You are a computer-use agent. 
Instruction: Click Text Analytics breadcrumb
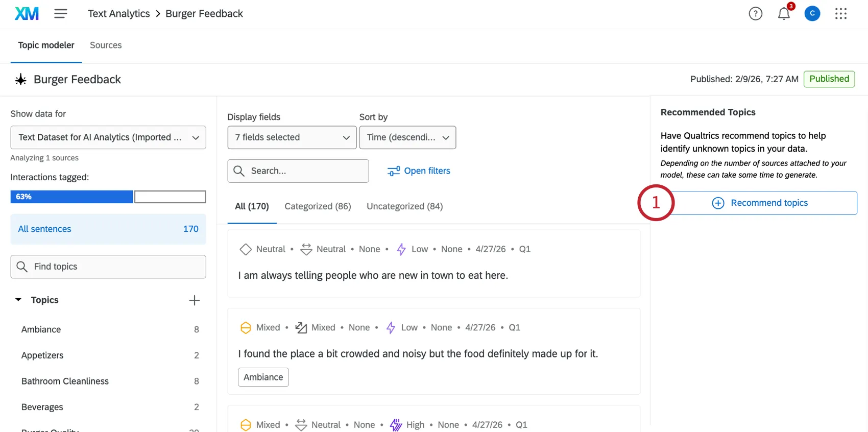pyautogui.click(x=119, y=14)
